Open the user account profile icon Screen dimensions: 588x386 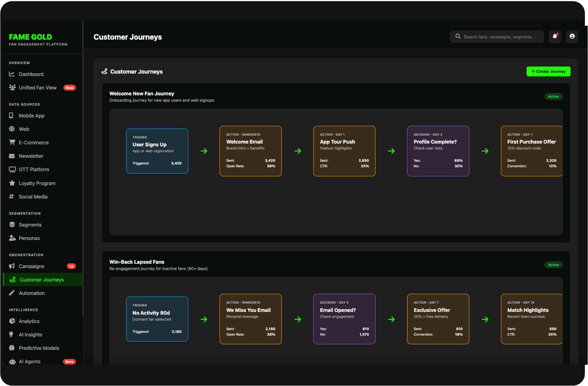tap(572, 37)
